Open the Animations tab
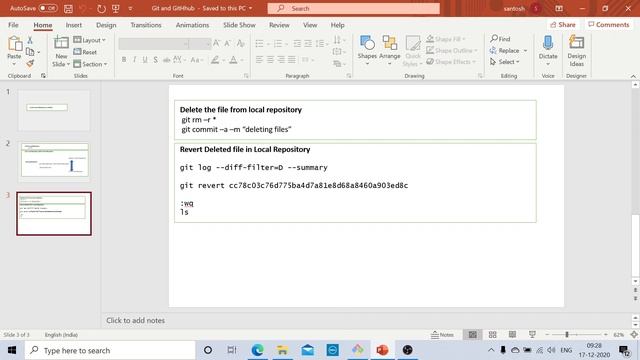640x360 pixels. pos(192,25)
